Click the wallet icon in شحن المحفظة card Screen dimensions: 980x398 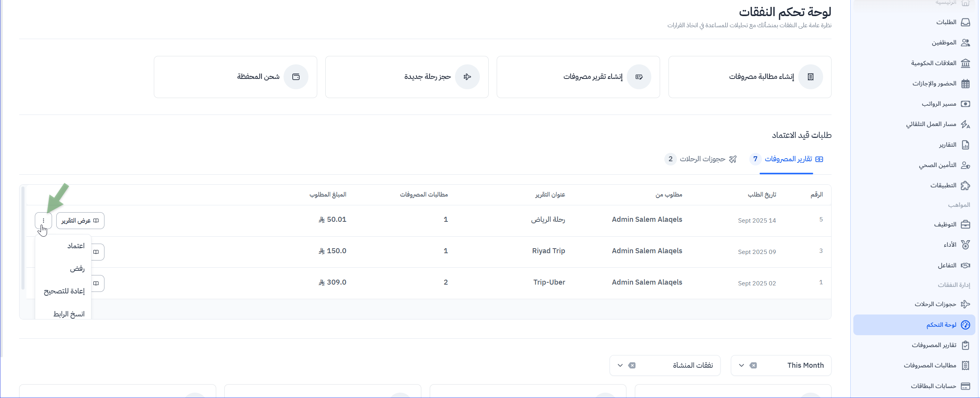(x=296, y=77)
